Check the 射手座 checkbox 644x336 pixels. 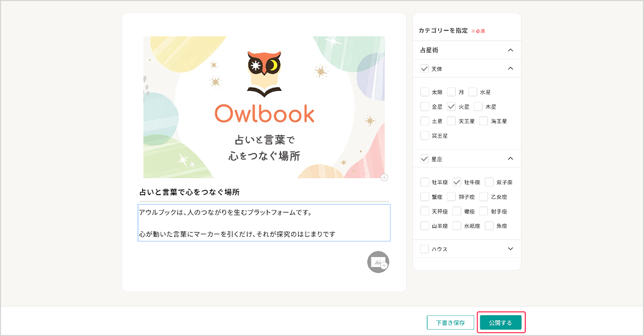click(484, 211)
